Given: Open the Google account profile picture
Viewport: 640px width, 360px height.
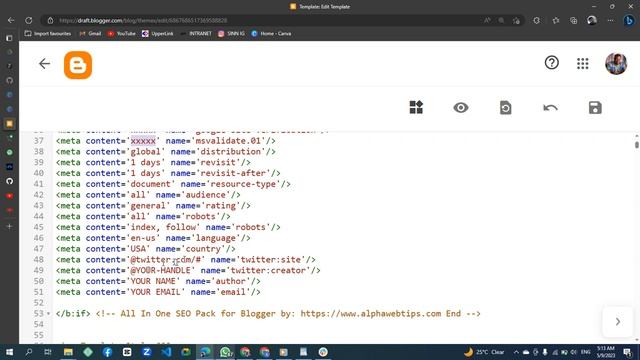Looking at the screenshot, I should click(616, 64).
